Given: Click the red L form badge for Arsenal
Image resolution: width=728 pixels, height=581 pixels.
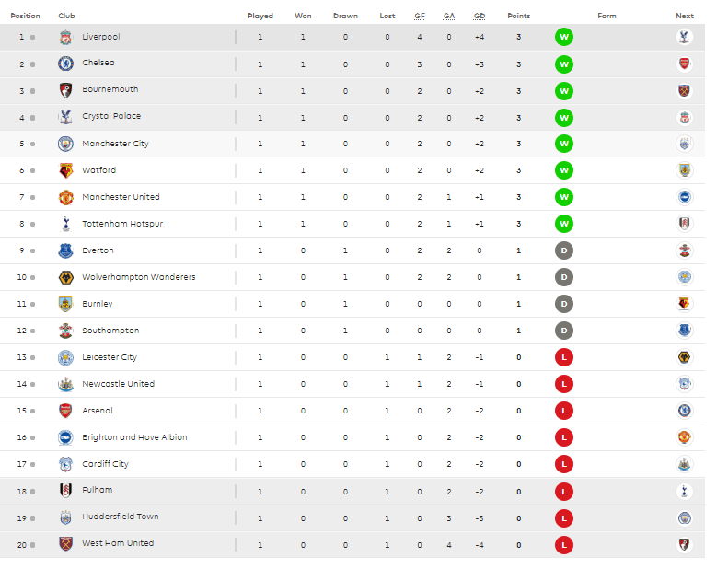Looking at the screenshot, I should pyautogui.click(x=563, y=411).
